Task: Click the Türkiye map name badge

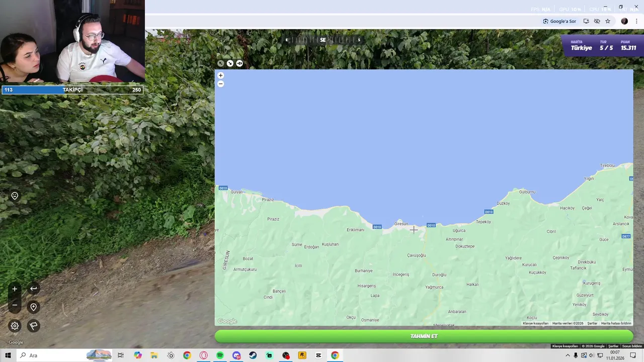Action: click(581, 48)
